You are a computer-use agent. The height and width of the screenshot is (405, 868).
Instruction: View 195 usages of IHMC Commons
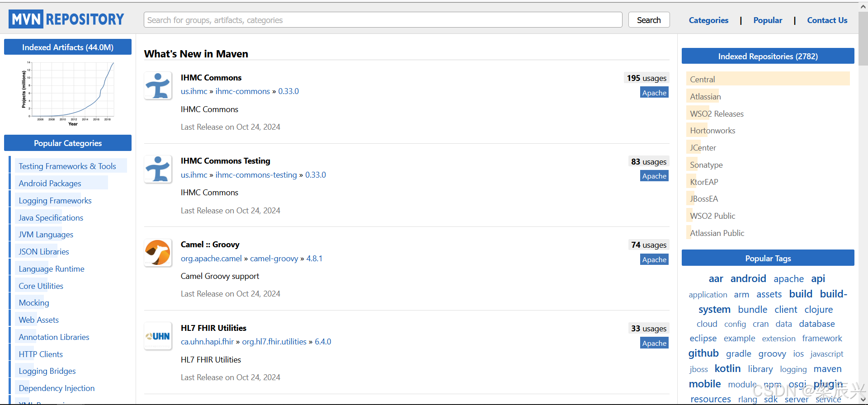[646, 78]
